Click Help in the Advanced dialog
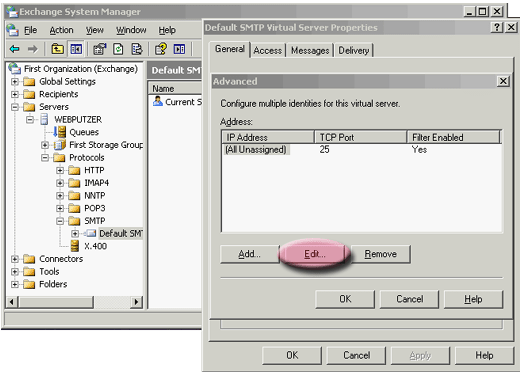This screenshot has height=372, width=520. tap(473, 299)
